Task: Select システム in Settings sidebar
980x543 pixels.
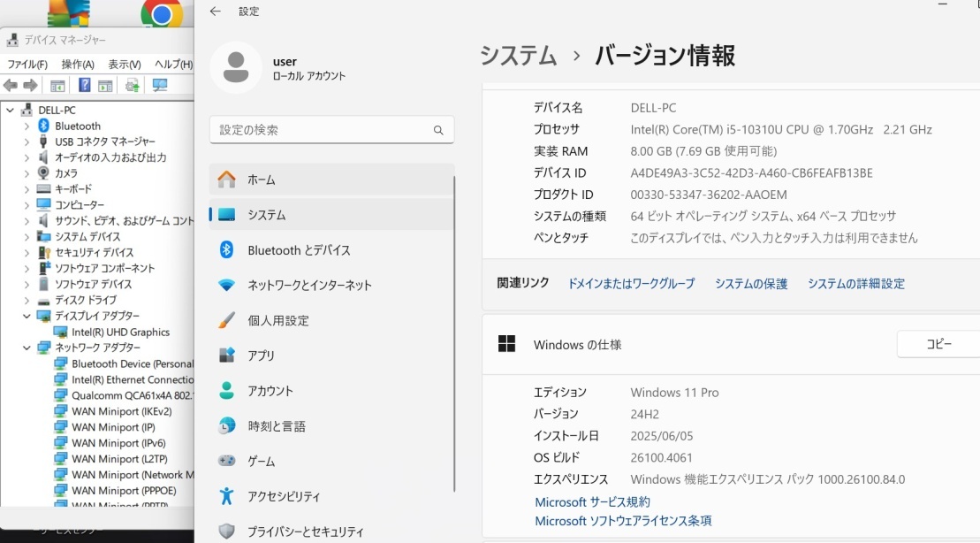Action: (x=331, y=215)
